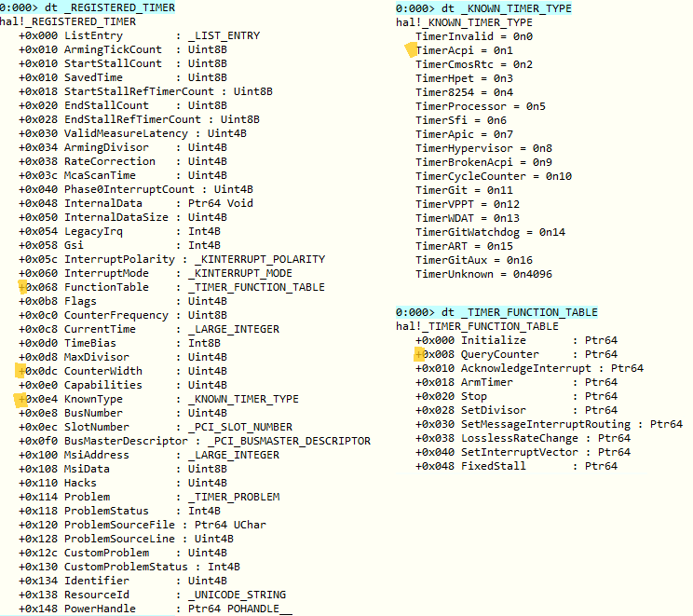Select the MsiAddress field

click(x=149, y=455)
